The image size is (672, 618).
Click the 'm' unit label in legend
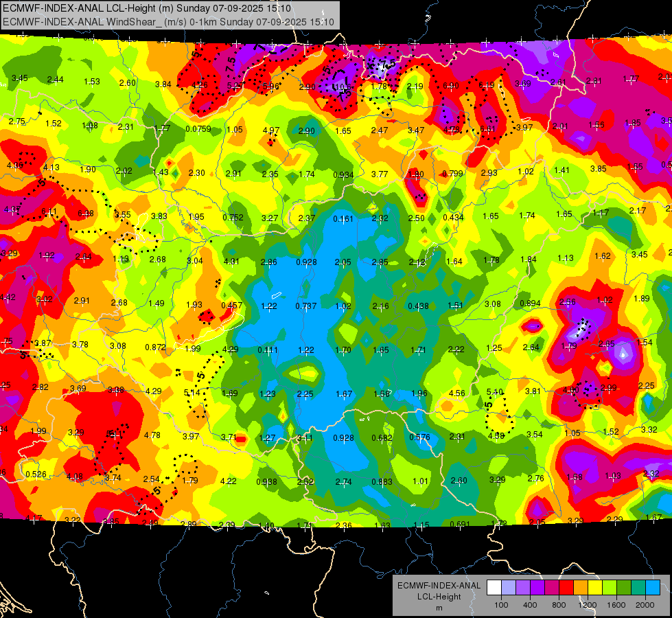coord(439,608)
